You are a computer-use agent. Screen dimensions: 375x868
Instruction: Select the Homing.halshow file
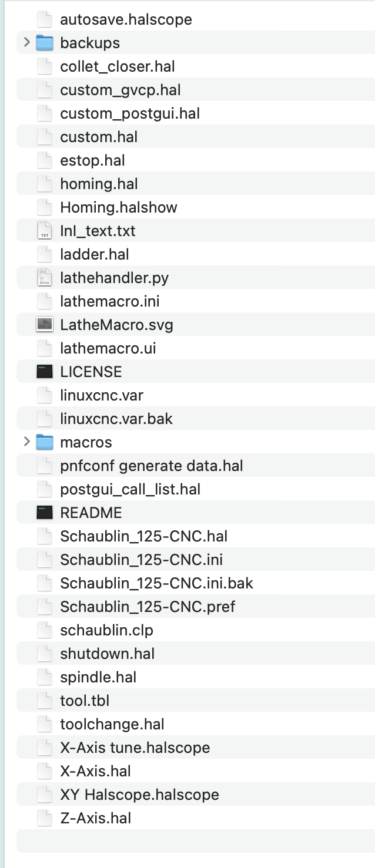196,207
